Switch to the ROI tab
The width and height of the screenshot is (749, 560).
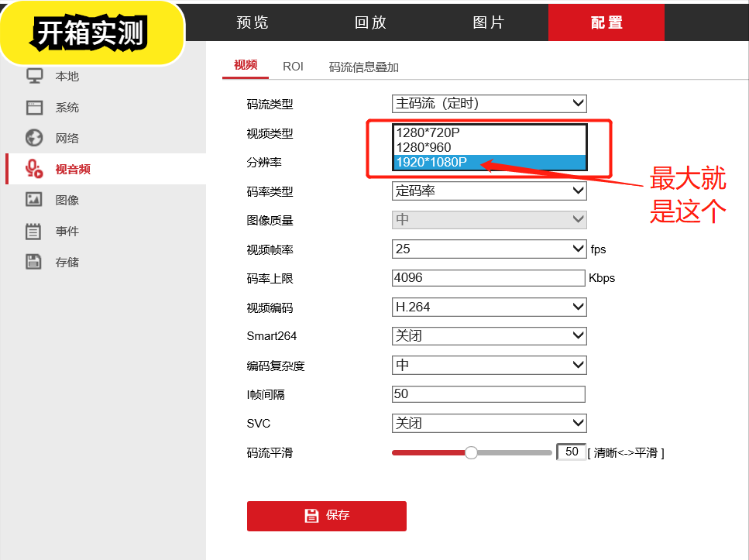[x=293, y=66]
